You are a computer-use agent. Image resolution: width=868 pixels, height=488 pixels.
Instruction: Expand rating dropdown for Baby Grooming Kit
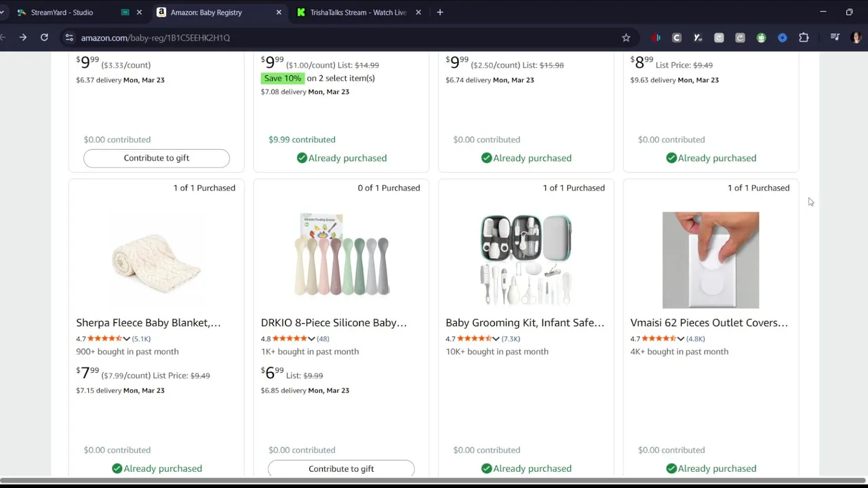click(x=496, y=339)
